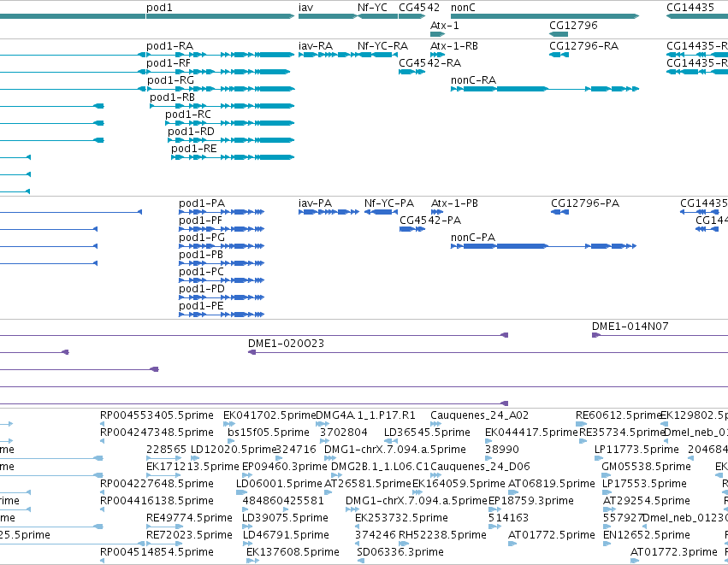The width and height of the screenshot is (728, 565).
Task: Select the pod1-PE protein label
Action: point(201,306)
